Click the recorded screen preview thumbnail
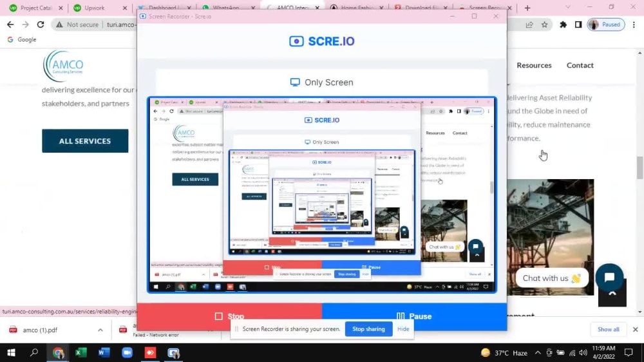This screenshot has width=644, height=362. (321, 195)
